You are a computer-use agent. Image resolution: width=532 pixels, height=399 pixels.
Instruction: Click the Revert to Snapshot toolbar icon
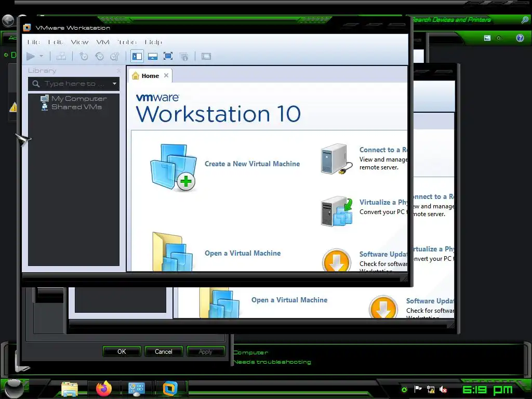point(99,56)
